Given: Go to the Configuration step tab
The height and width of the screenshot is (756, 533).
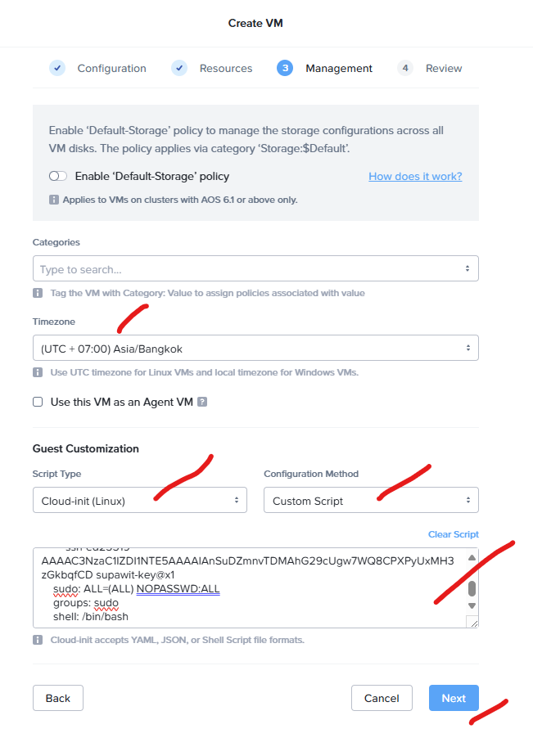Looking at the screenshot, I should (111, 69).
